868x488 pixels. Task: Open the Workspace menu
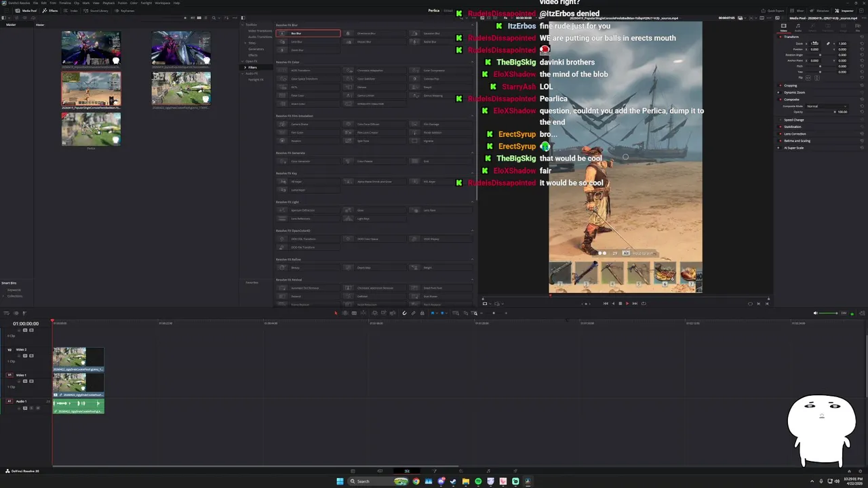pos(162,3)
